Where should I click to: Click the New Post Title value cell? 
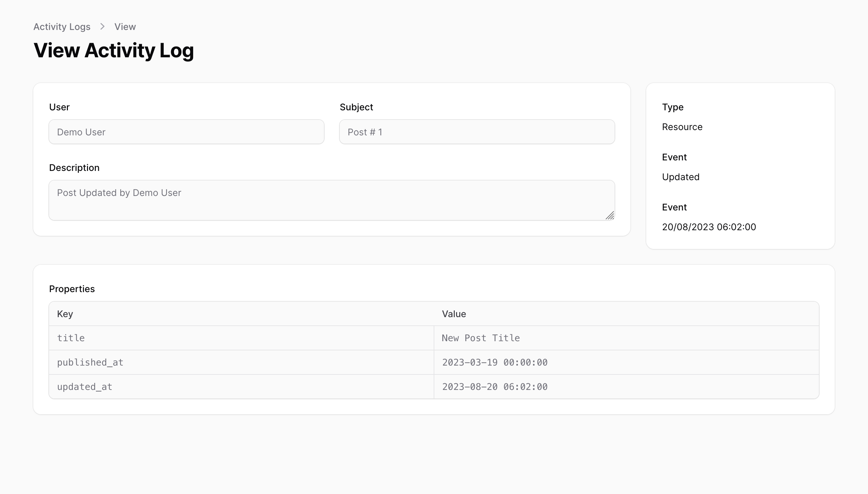coord(626,338)
